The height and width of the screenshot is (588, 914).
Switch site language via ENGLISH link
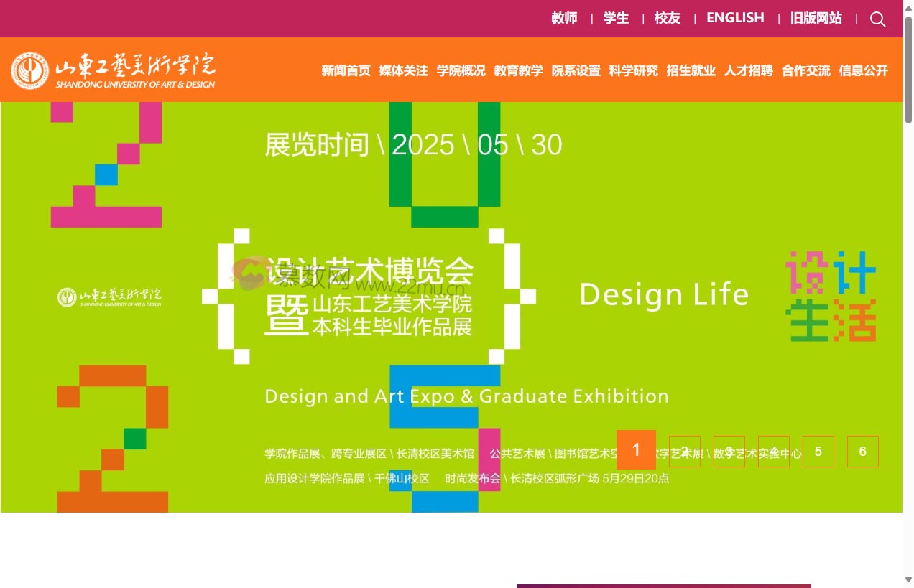pyautogui.click(x=735, y=18)
